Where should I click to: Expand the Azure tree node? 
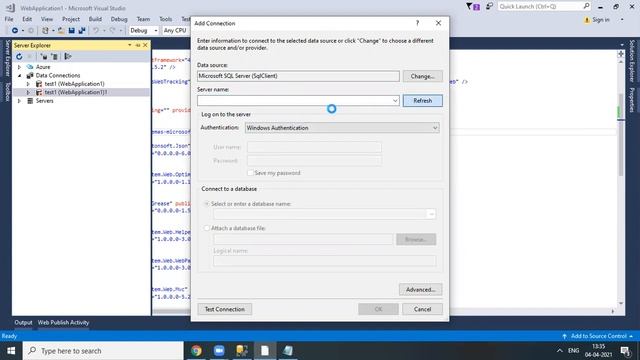pyautogui.click(x=19, y=67)
